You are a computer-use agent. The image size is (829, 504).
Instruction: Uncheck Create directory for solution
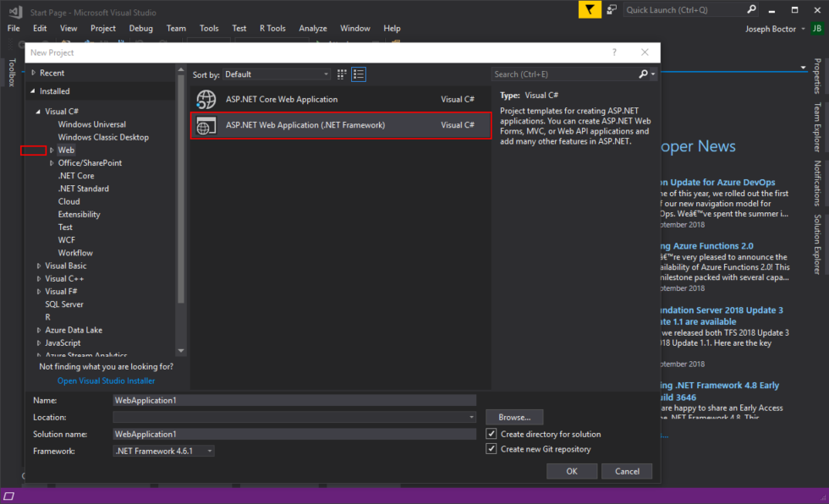coord(491,434)
